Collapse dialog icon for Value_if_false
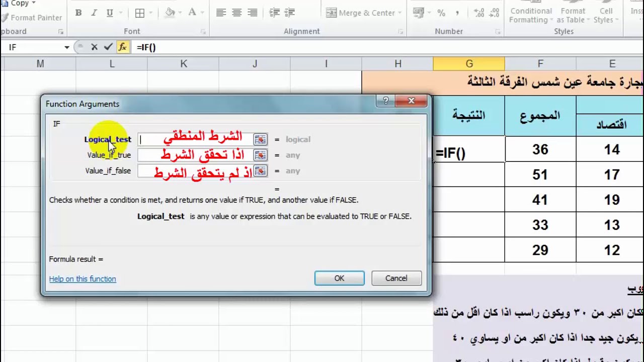644x362 pixels. click(x=260, y=171)
